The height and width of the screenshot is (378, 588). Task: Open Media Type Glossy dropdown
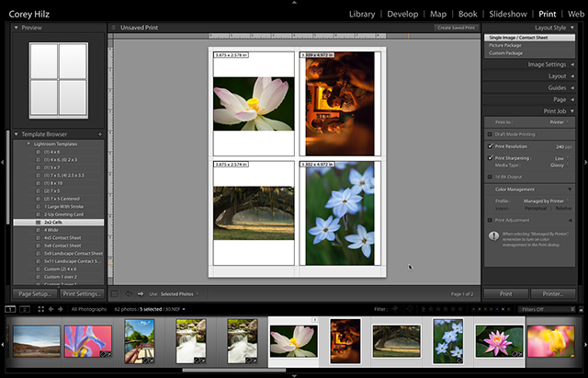click(560, 166)
